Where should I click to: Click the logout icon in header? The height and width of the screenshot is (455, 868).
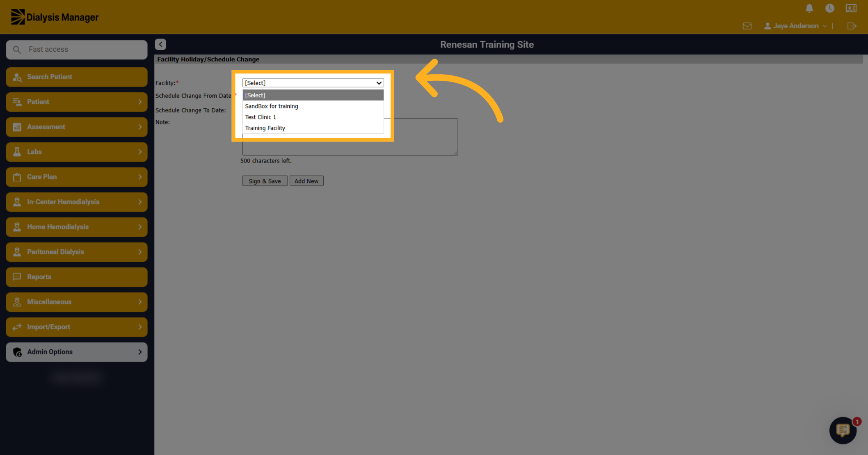coord(852,26)
